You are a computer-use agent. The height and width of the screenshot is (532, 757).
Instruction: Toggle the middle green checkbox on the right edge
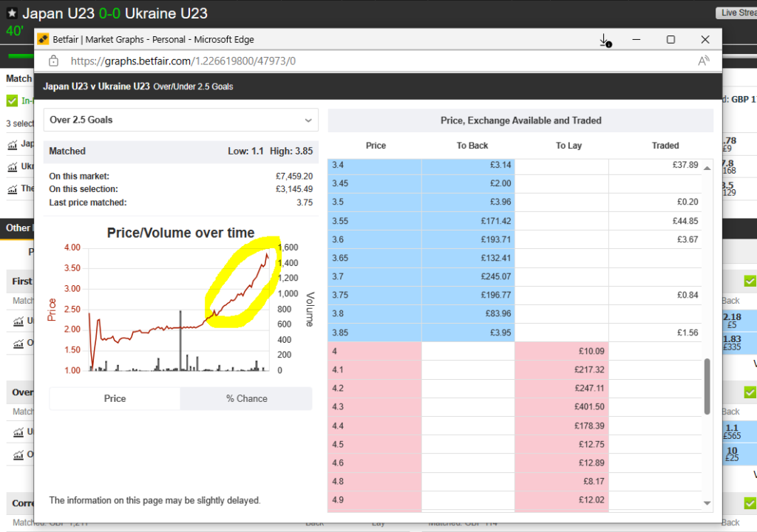tap(750, 392)
